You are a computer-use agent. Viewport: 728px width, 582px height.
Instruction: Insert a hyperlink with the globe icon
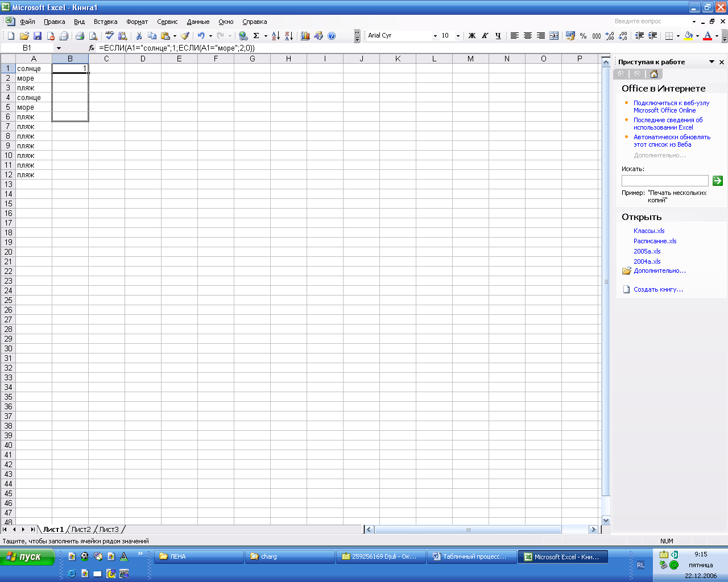point(243,36)
